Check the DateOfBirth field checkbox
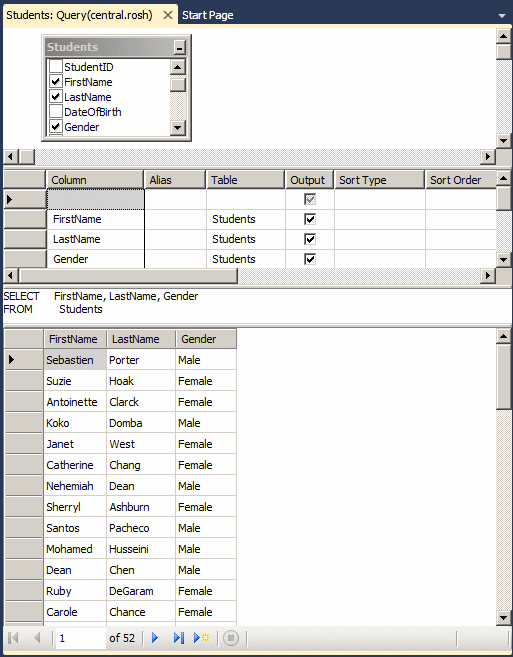This screenshot has width=513, height=657. [55, 111]
